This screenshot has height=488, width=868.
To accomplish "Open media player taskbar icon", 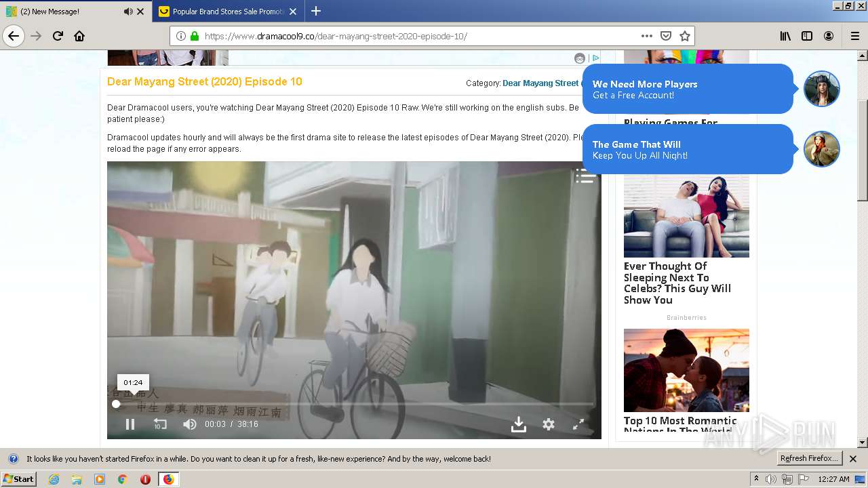I will pos(100,479).
